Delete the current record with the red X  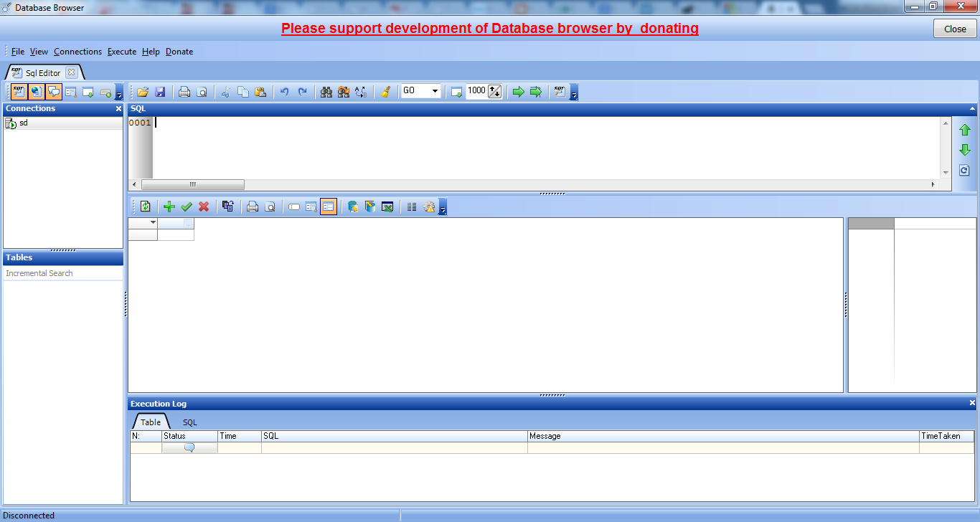click(204, 207)
